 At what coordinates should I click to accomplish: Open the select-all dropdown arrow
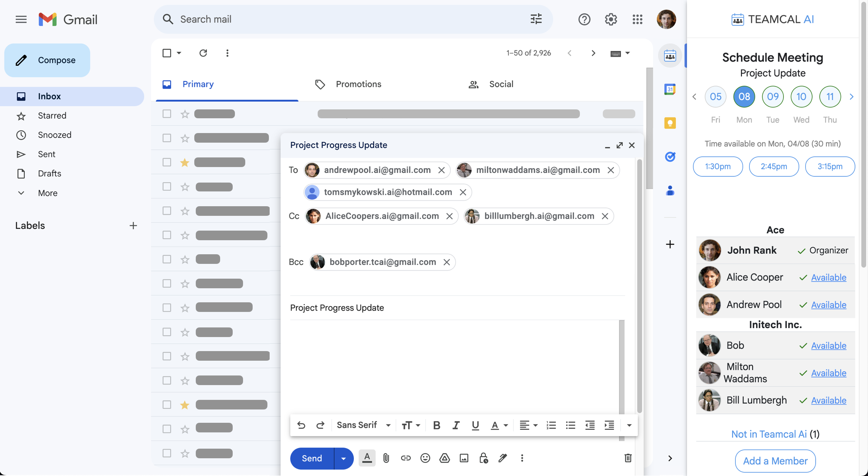[179, 53]
